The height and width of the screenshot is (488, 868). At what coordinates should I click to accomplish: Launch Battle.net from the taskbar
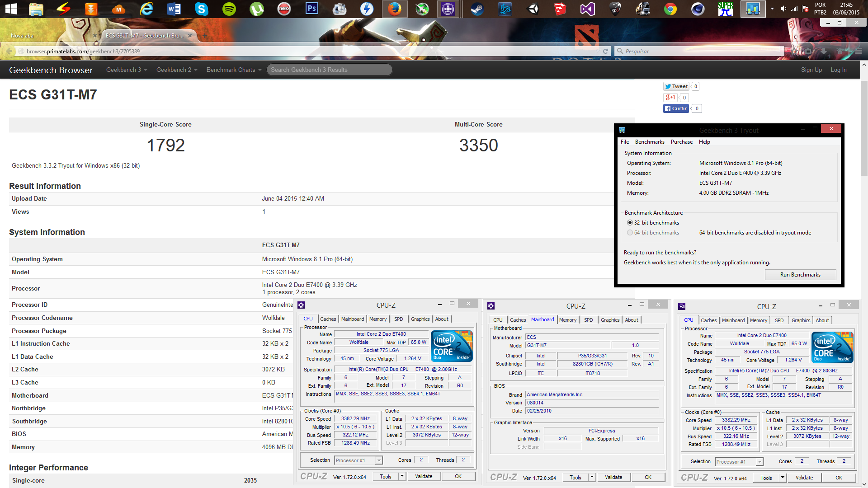coord(505,9)
